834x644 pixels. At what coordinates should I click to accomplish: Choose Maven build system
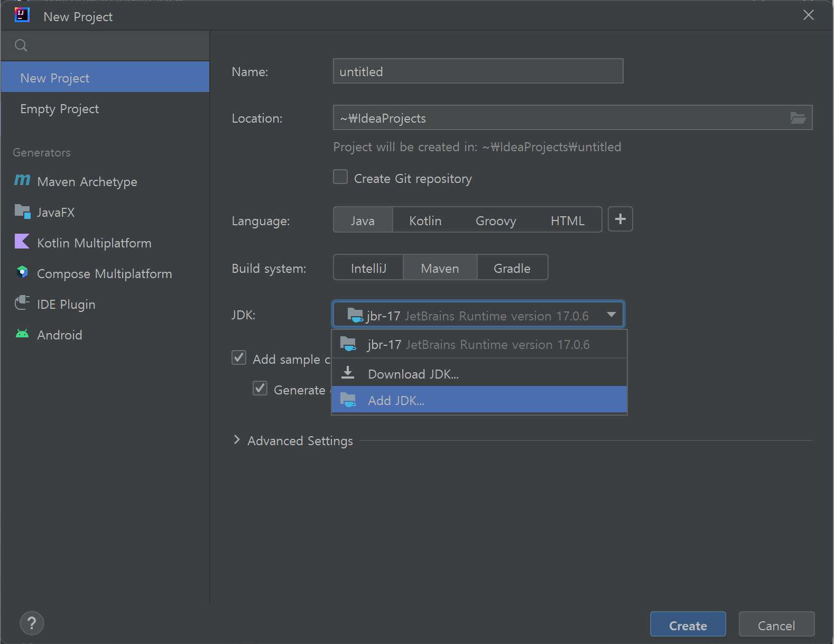click(x=440, y=267)
